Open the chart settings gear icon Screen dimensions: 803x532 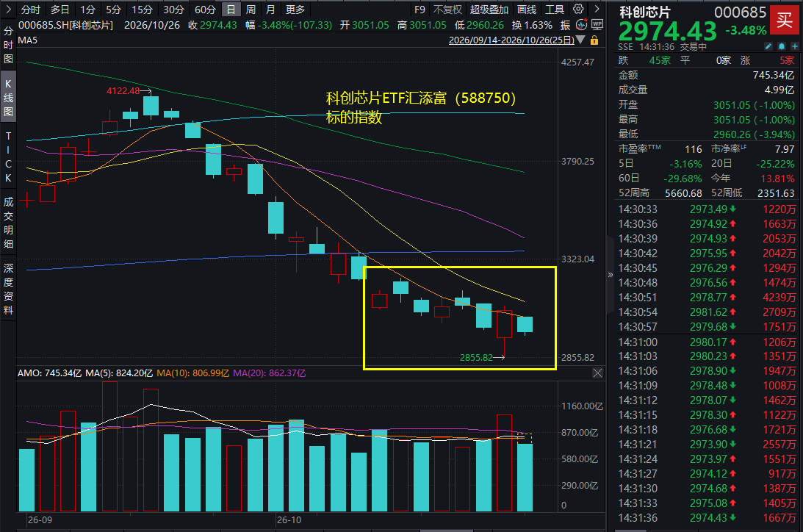(x=578, y=9)
